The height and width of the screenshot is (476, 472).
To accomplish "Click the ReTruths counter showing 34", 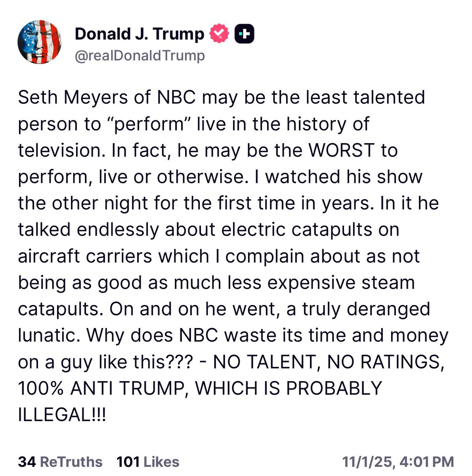I will (x=58, y=462).
